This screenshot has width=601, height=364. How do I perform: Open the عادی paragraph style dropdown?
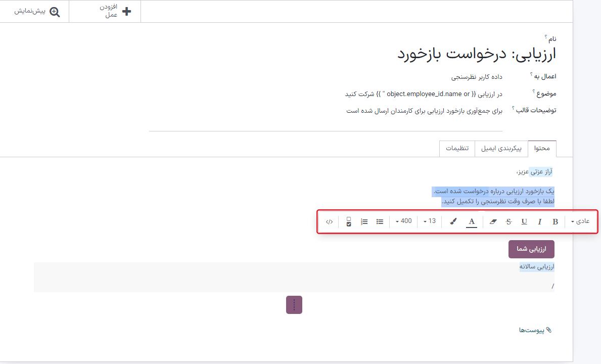click(581, 221)
